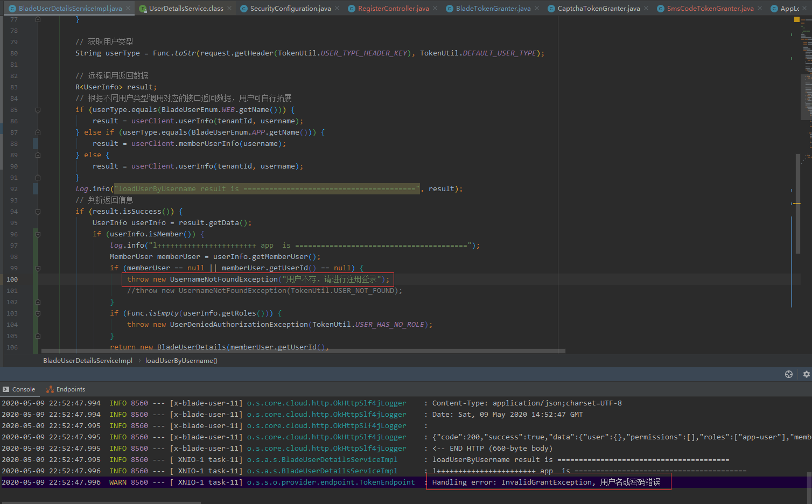Click the WARN level in the last console row

(x=118, y=482)
